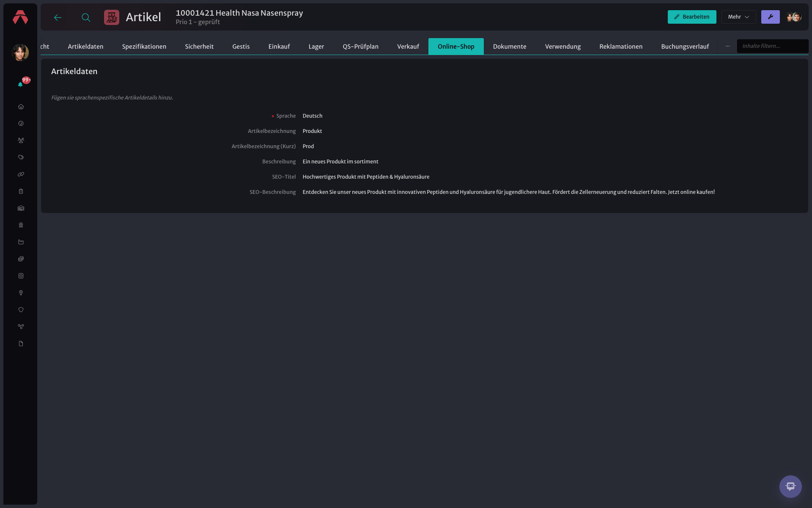Click title '10001421 Health Nasa Nasenspray'

click(239, 13)
